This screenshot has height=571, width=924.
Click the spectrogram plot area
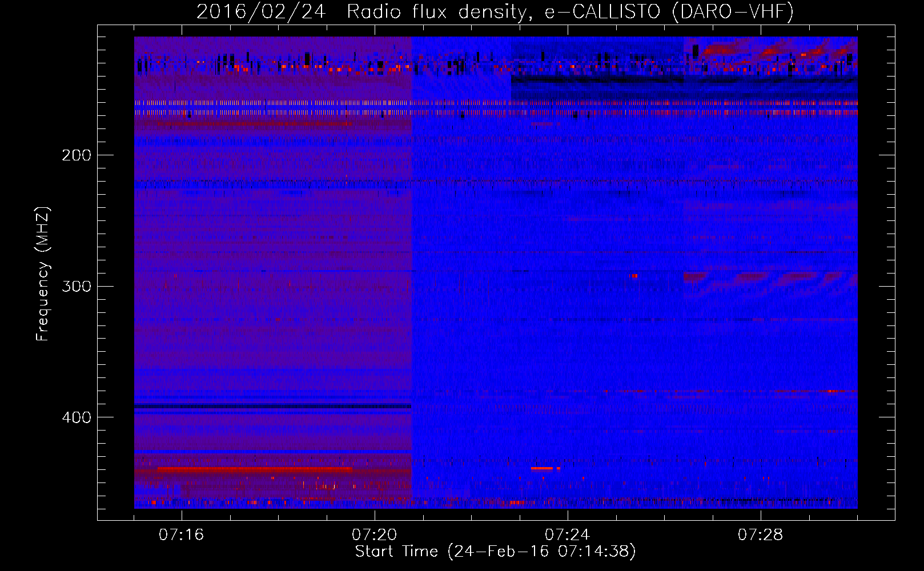click(x=496, y=272)
